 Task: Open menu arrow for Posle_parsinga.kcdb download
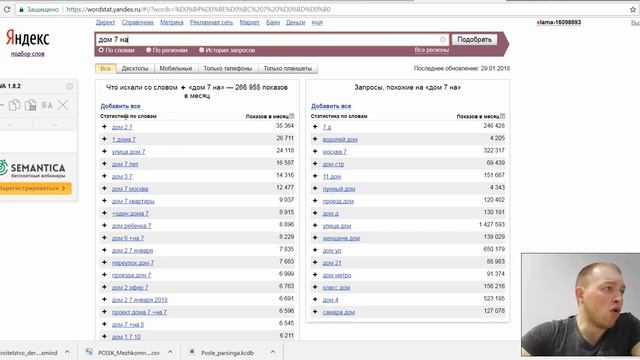coord(273,352)
